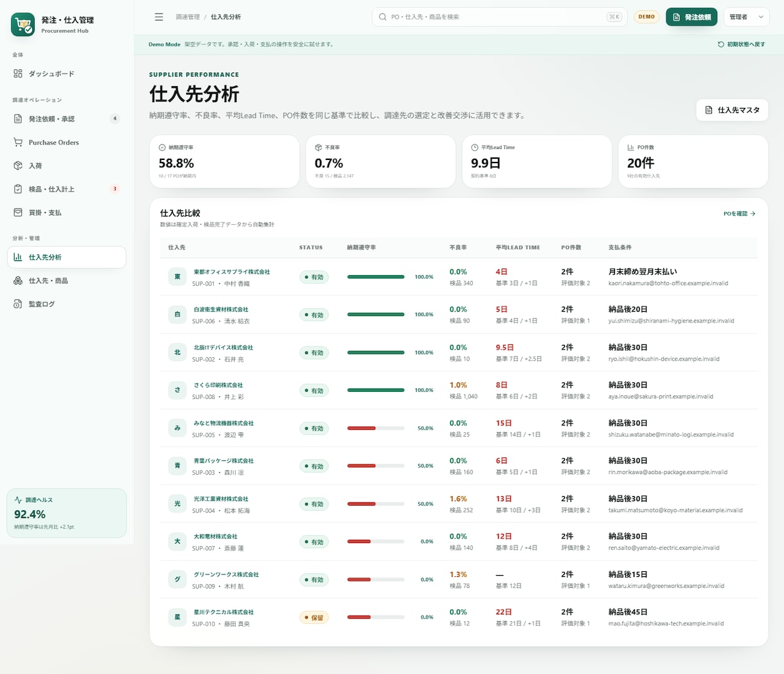The image size is (784, 674).
Task: Click the DEMO badge
Action: point(646,17)
